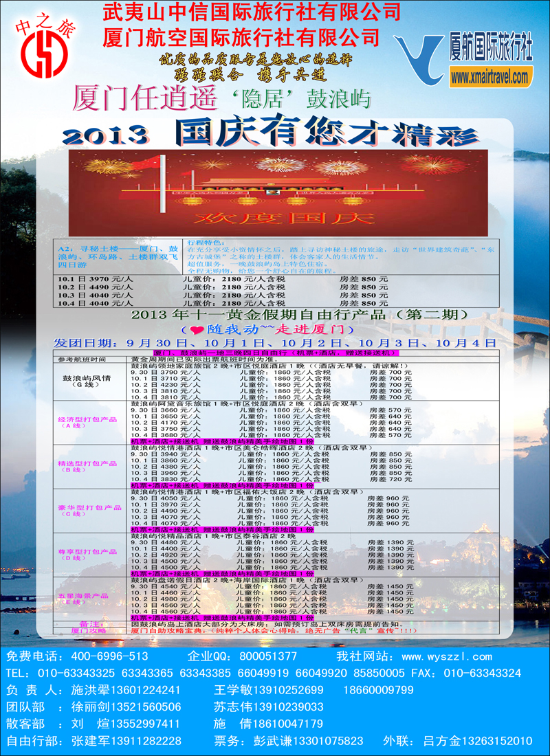Open the www.wyszzl.com website link

click(x=447, y=656)
